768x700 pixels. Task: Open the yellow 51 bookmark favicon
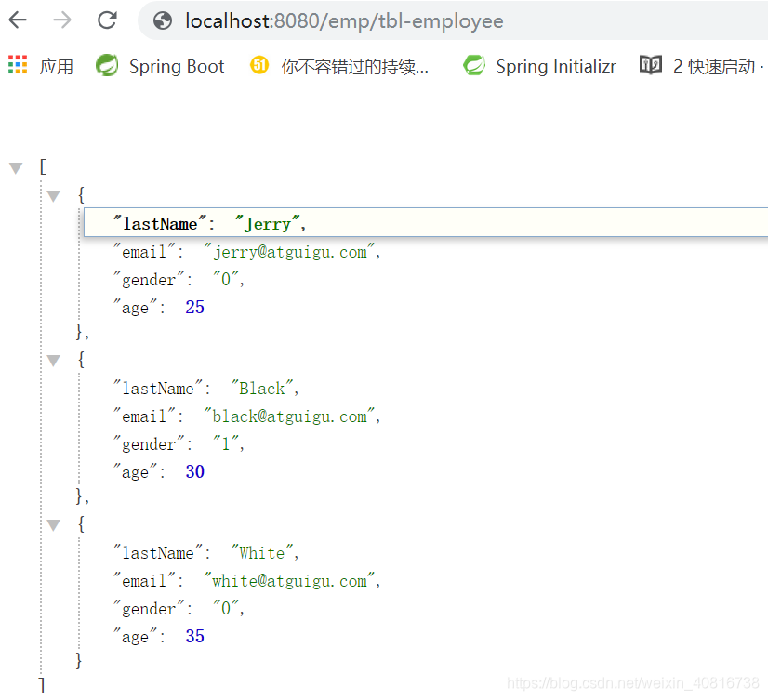[x=259, y=65]
